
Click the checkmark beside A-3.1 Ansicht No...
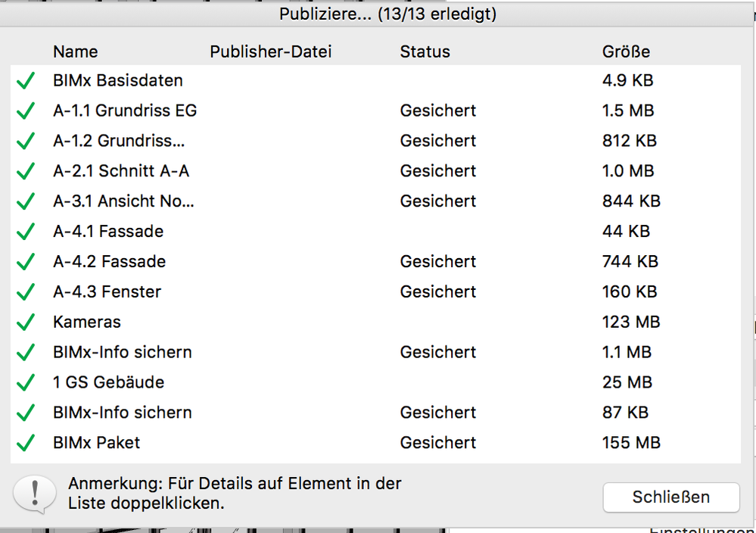[26, 201]
